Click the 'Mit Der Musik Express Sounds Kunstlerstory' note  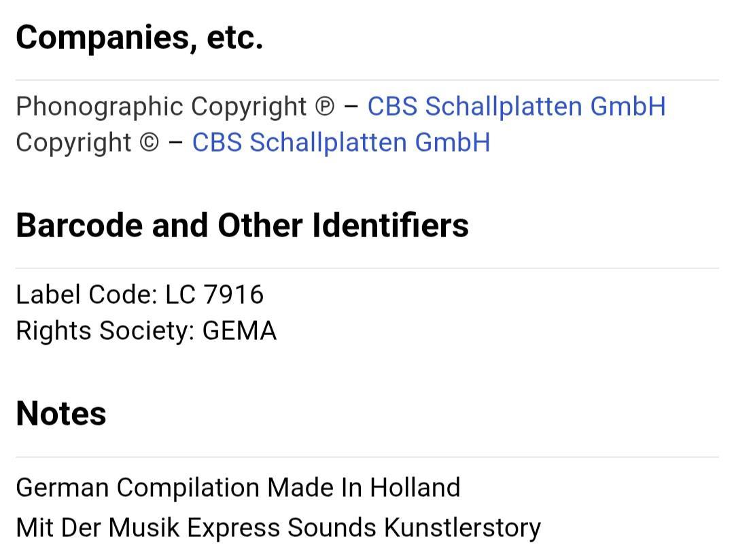pos(278,527)
